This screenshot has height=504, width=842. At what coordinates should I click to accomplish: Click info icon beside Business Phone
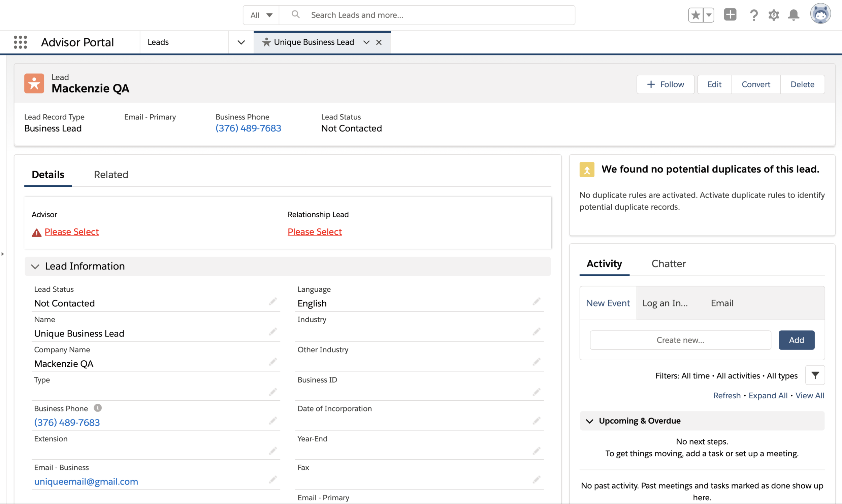coord(98,408)
